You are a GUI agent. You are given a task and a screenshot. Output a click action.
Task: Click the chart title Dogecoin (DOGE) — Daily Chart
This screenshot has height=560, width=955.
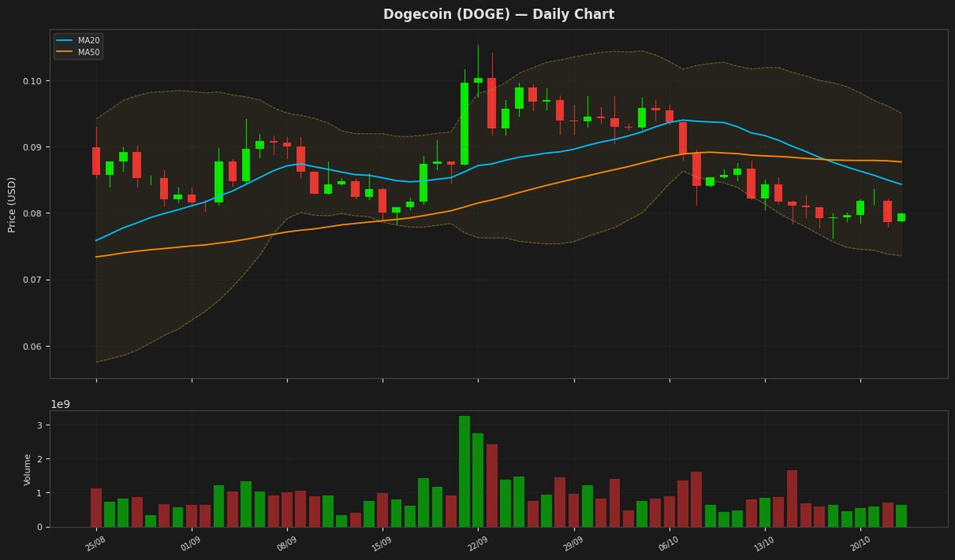click(498, 14)
